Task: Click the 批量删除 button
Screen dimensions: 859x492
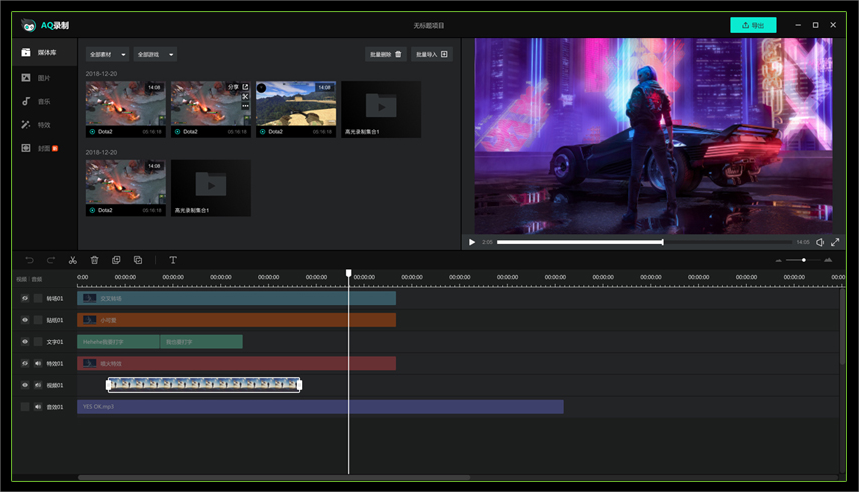Action: [x=386, y=54]
